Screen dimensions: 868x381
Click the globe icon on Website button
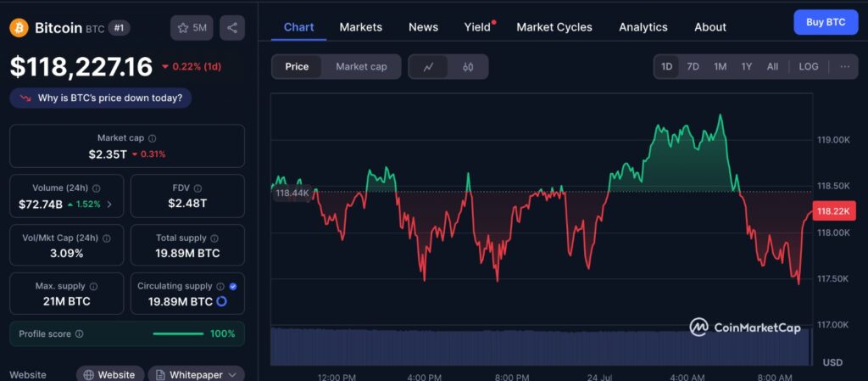point(88,375)
